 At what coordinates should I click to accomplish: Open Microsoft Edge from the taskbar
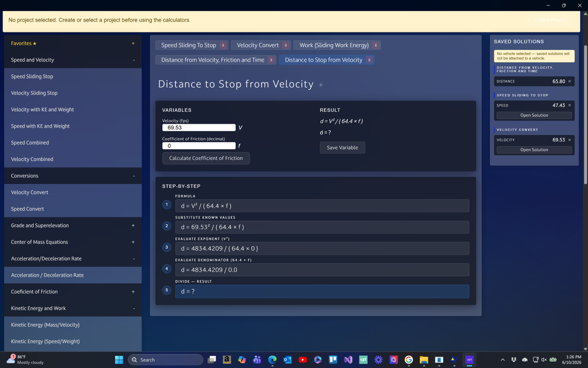[272, 360]
